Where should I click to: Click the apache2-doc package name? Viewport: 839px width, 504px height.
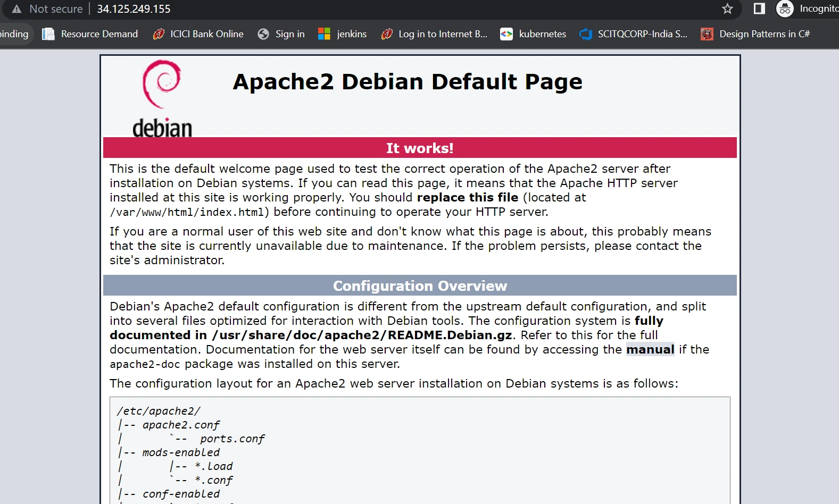point(145,364)
